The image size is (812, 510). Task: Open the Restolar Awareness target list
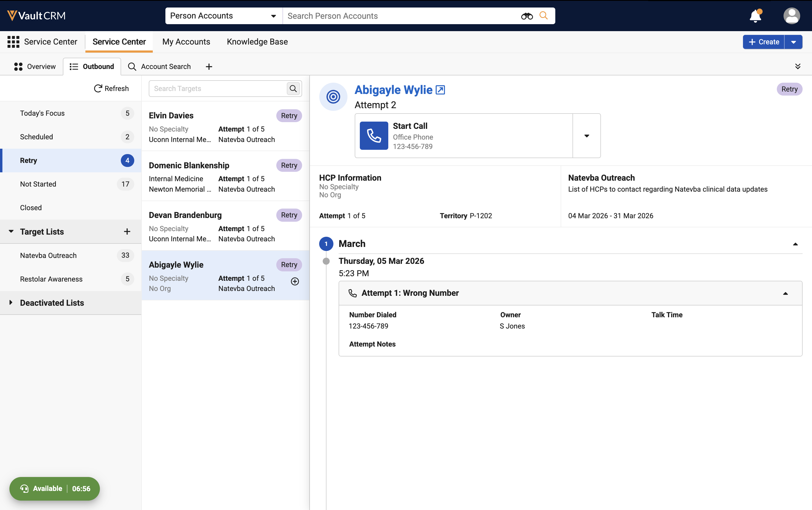coord(70,279)
